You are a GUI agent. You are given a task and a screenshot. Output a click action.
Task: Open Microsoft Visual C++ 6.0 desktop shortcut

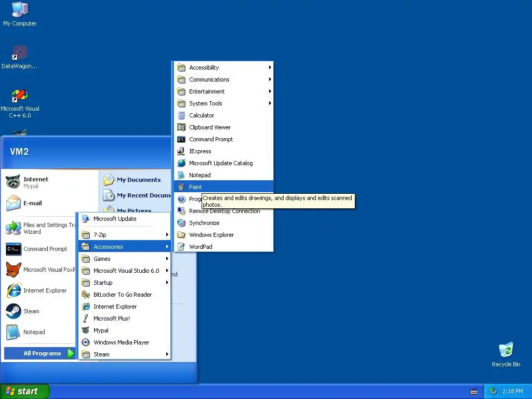pos(20,103)
